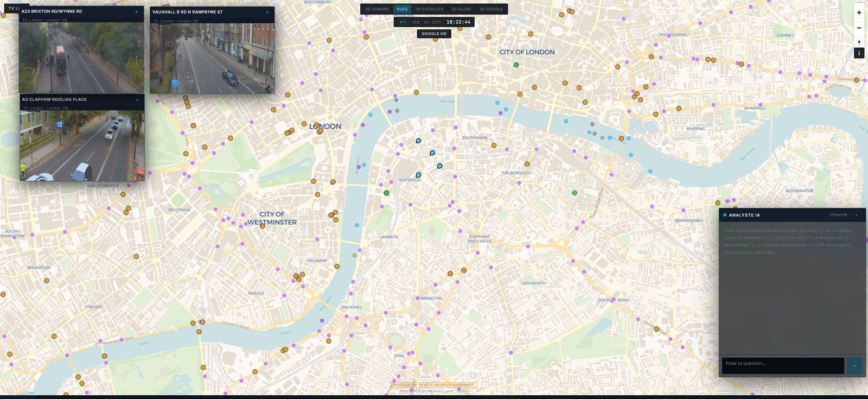Click the clock time 18:22:44
The height and width of the screenshot is (399, 868).
[458, 22]
